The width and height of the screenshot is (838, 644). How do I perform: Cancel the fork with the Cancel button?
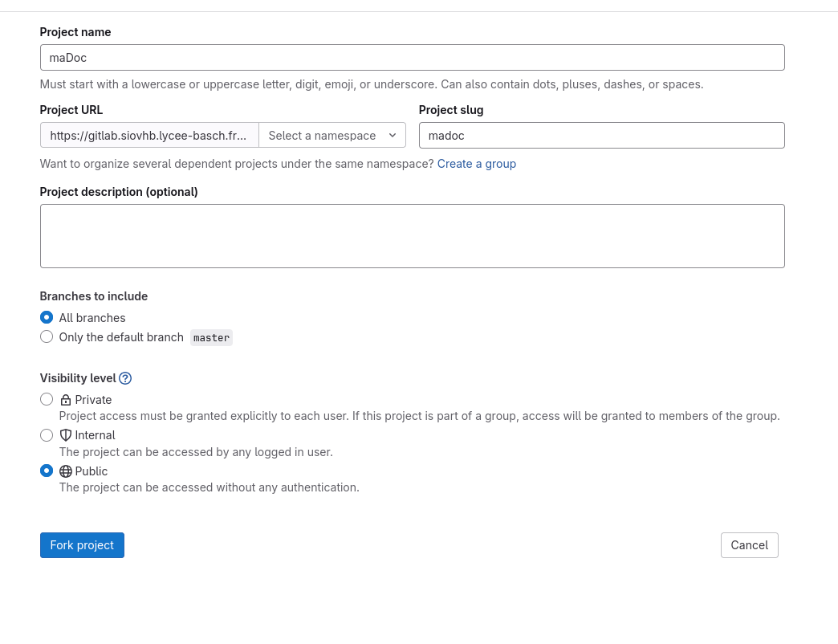[749, 545]
